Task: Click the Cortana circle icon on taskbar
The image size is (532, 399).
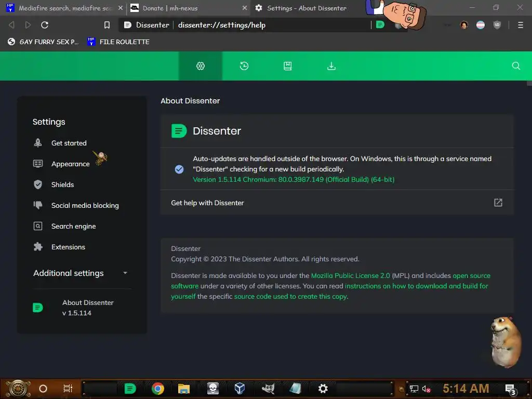Action: coord(43,389)
